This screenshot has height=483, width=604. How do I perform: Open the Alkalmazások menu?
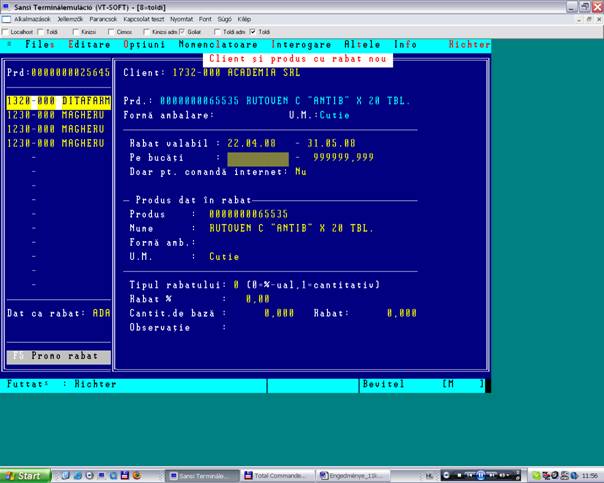click(x=32, y=19)
